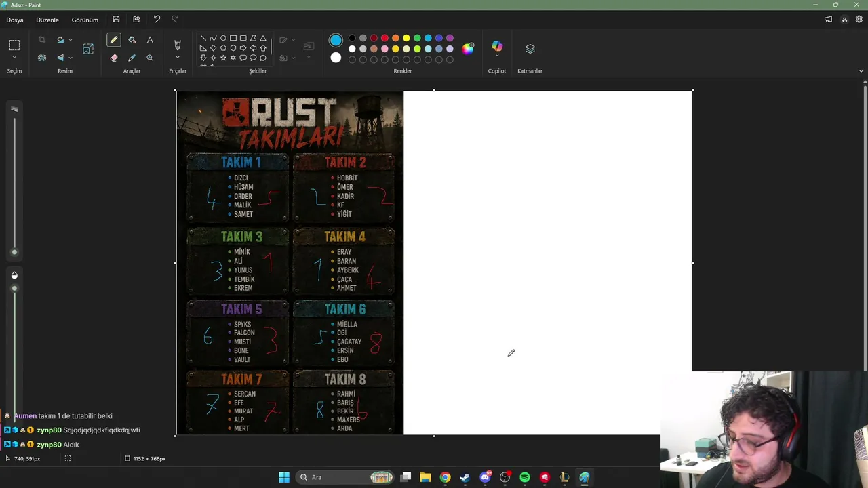Click the Brushes tool icon
This screenshot has height=488, width=868.
[x=178, y=45]
